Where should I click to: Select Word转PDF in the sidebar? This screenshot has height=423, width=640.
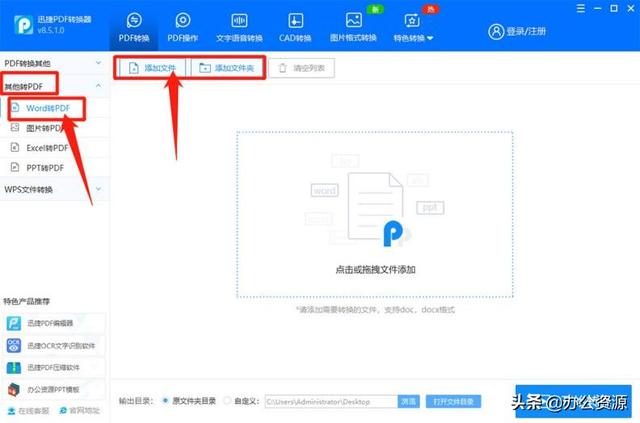click(x=55, y=108)
